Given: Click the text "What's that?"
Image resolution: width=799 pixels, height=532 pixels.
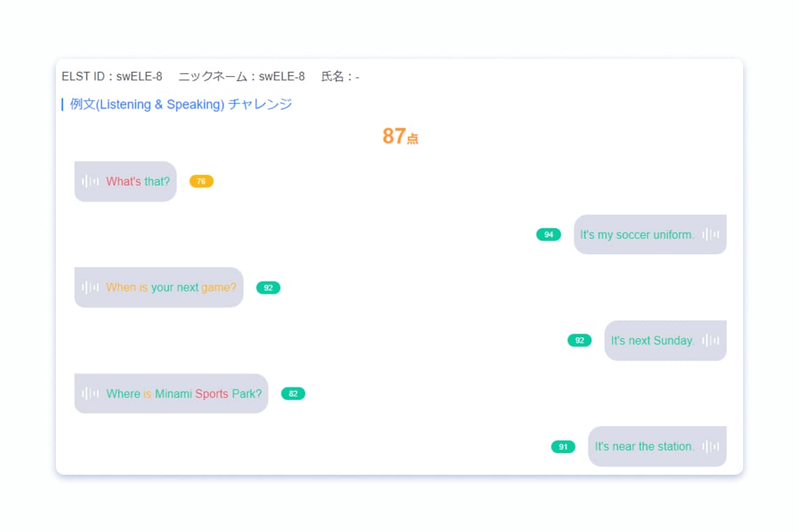Looking at the screenshot, I should tap(138, 182).
